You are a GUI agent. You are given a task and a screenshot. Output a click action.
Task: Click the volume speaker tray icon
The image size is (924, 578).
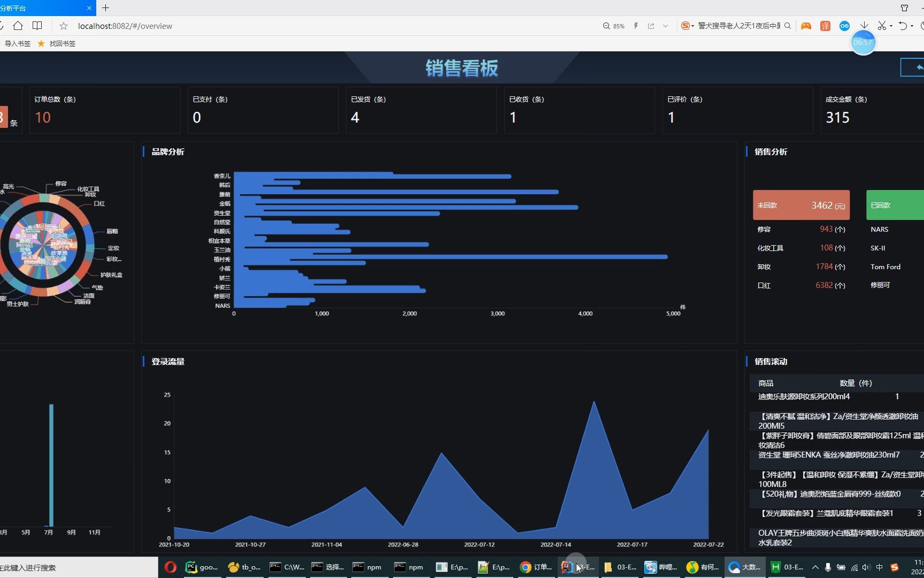tap(866, 567)
